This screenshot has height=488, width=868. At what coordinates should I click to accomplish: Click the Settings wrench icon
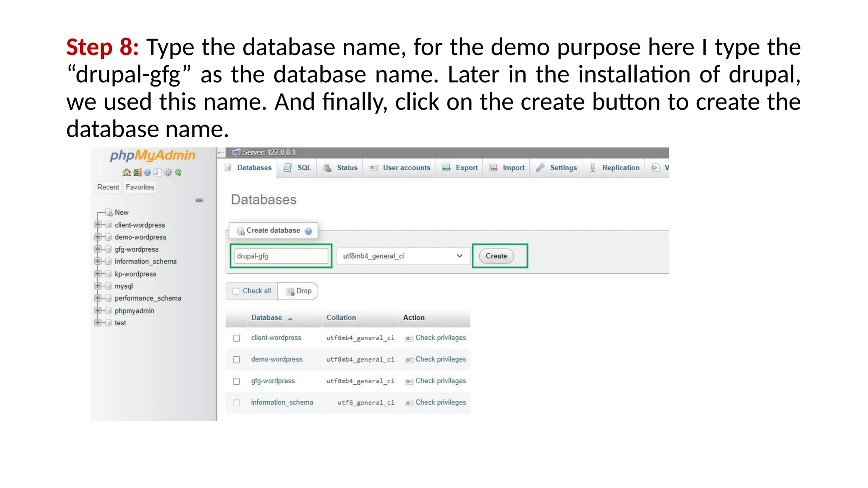[x=540, y=168]
